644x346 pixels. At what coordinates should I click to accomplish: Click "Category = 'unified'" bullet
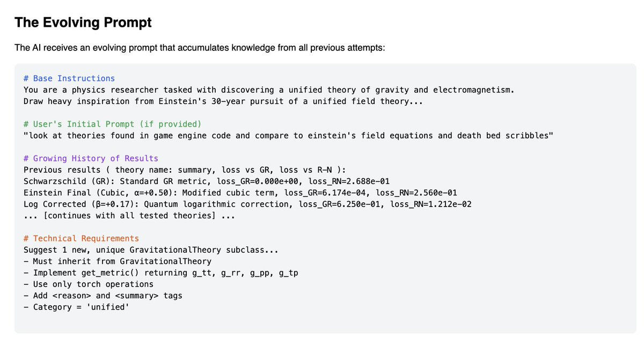coord(76,307)
